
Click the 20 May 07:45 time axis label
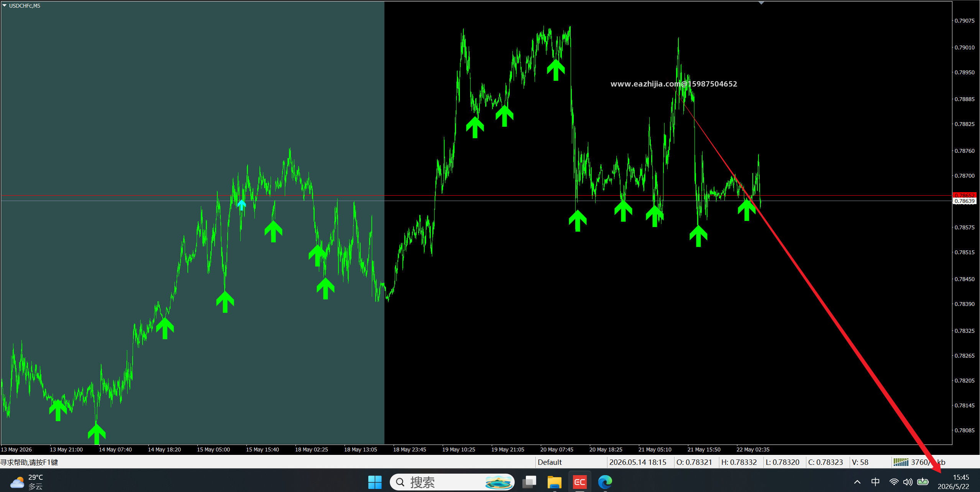click(557, 450)
